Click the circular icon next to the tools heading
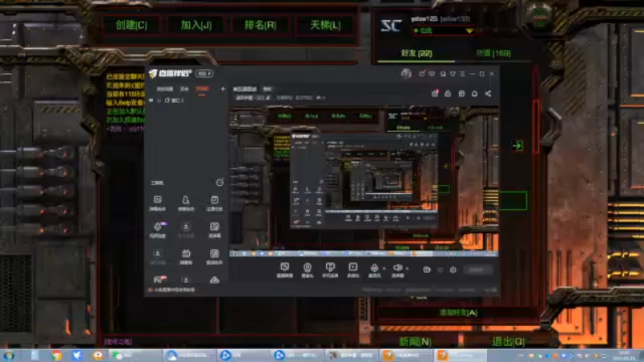Viewport: 644px width, 362px height. (x=220, y=183)
